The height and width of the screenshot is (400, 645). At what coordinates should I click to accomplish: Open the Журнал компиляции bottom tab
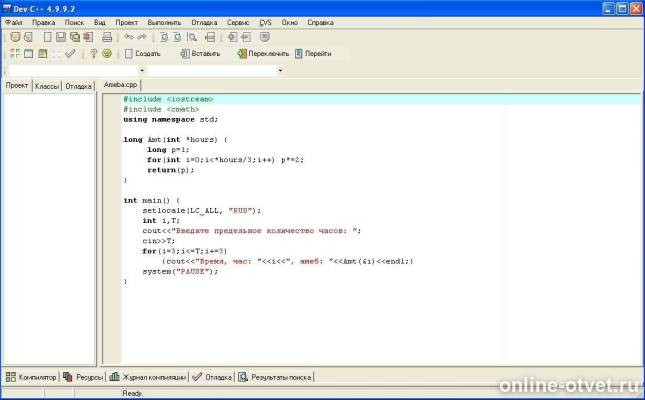click(x=148, y=377)
